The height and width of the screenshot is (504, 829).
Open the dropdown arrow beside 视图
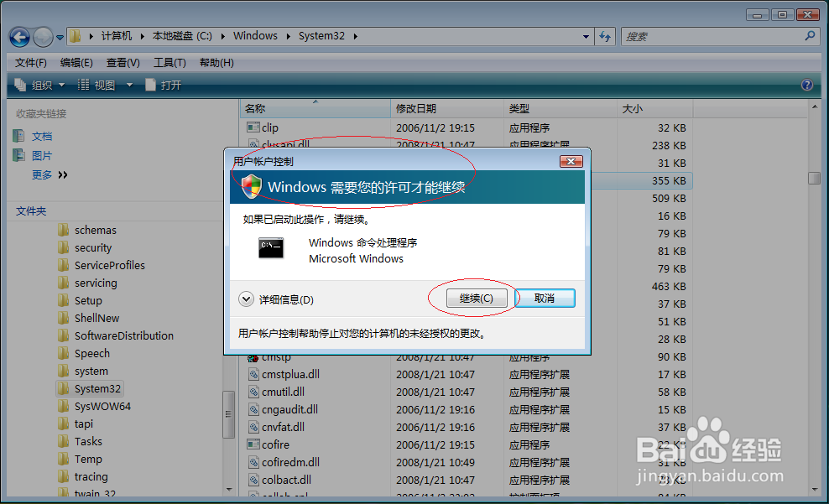click(x=129, y=85)
